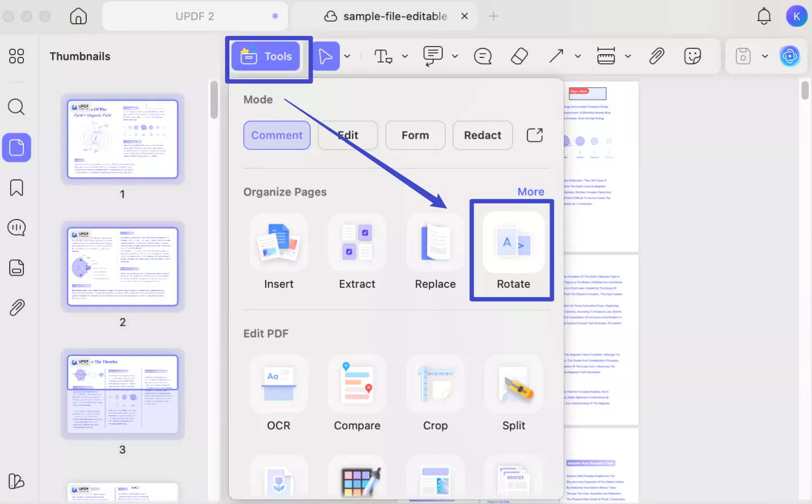The height and width of the screenshot is (504, 812).
Task: Open the Tools menu button
Action: click(266, 56)
